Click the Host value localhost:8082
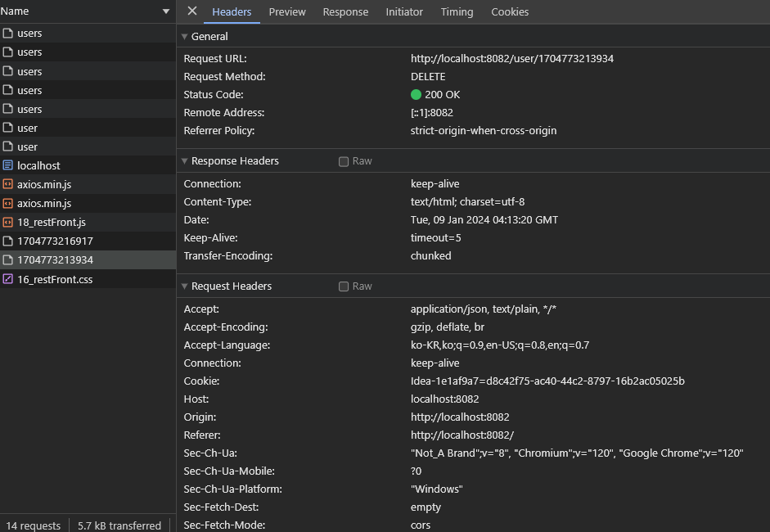 click(444, 399)
